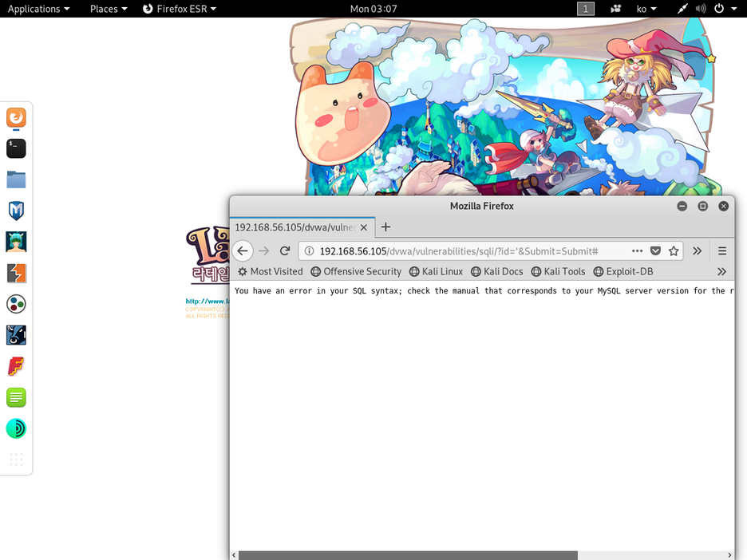This screenshot has width=747, height=560.
Task: Open the three-colored-dots dock app icon
Action: pyautogui.click(x=16, y=304)
